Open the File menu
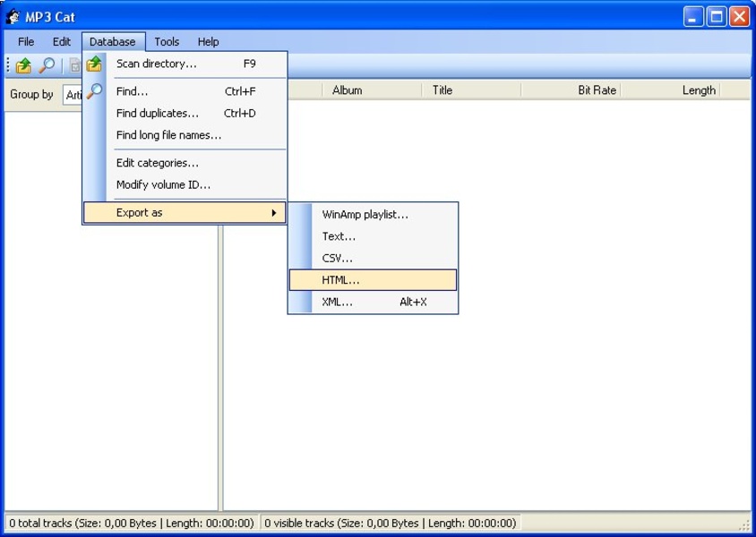This screenshot has width=756, height=537. click(x=26, y=42)
